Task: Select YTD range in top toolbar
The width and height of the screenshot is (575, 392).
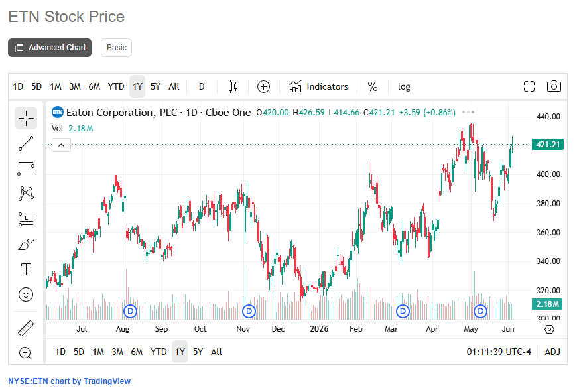Action: point(116,86)
